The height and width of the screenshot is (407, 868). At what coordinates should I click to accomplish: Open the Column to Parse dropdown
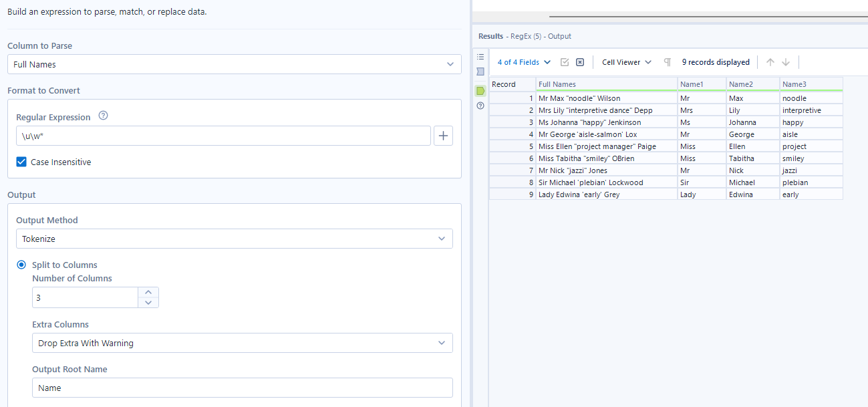click(235, 64)
